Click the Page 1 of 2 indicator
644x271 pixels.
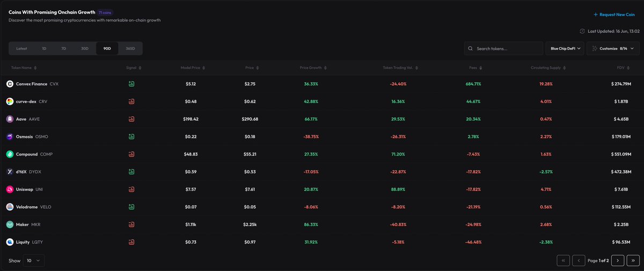click(598, 260)
